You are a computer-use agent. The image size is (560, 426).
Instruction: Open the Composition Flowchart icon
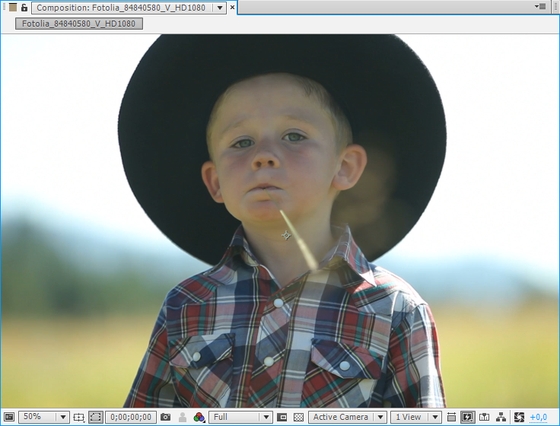click(501, 417)
